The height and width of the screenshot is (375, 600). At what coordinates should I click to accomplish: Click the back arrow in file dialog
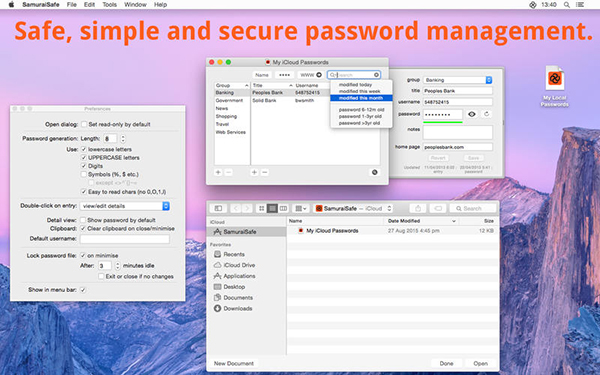(x=235, y=209)
